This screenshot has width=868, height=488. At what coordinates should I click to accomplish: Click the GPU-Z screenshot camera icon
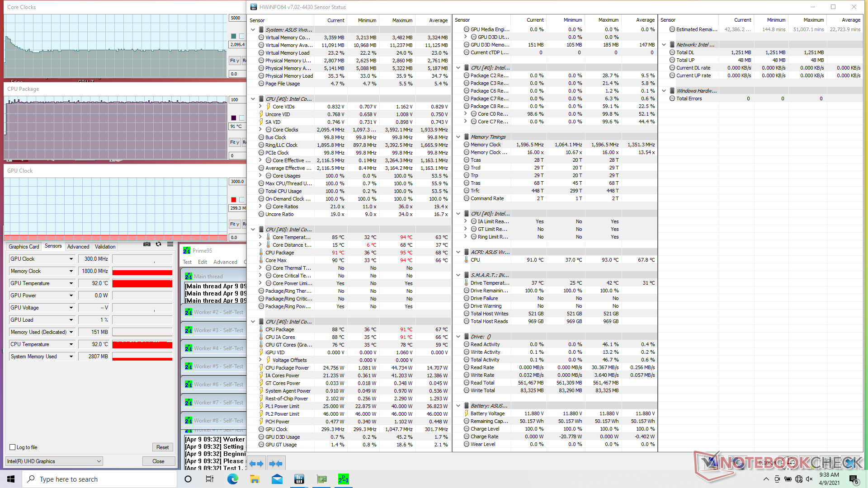click(x=147, y=244)
